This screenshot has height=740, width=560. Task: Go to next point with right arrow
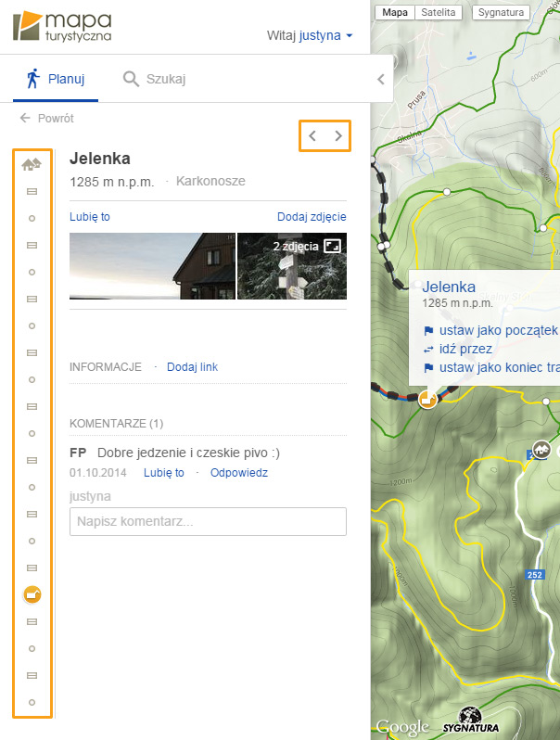pyautogui.click(x=338, y=136)
